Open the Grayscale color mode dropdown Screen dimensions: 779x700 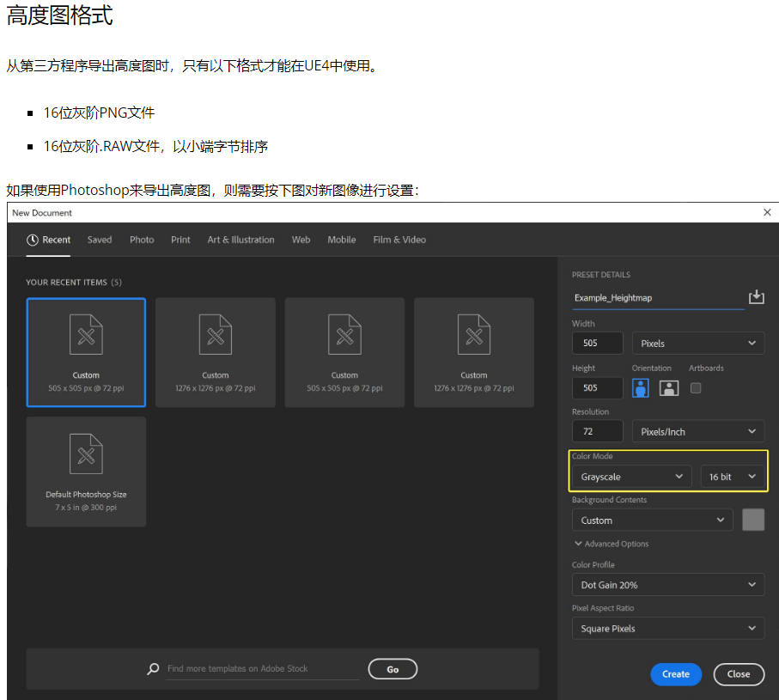point(631,477)
